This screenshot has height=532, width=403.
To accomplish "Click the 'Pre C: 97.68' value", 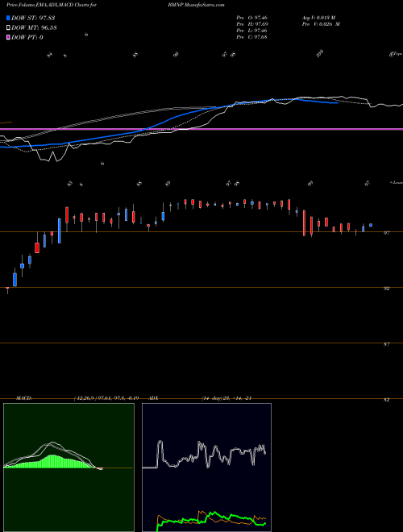I will click(252, 37).
